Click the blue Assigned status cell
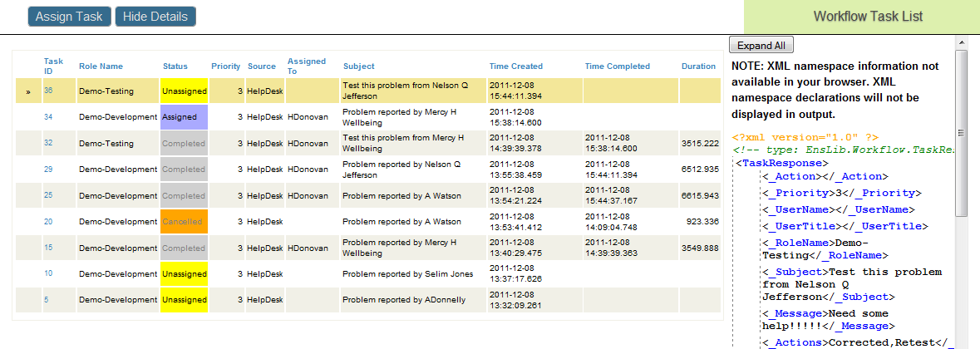980x349 pixels. (184, 117)
